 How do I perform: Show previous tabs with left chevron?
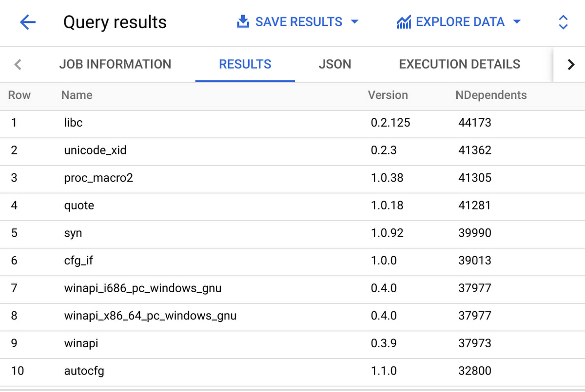click(18, 64)
